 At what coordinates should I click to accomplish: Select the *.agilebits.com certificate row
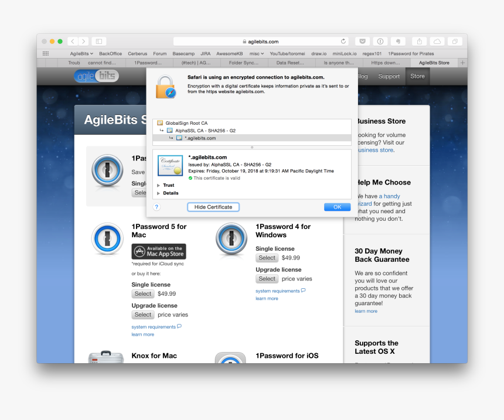pyautogui.click(x=252, y=138)
